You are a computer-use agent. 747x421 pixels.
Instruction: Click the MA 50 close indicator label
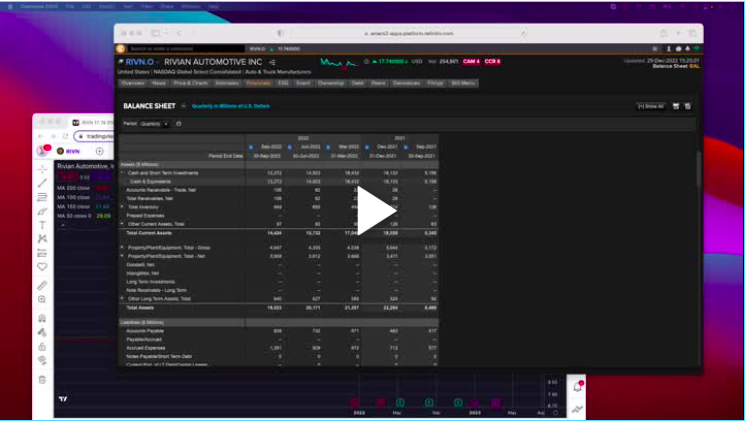pos(74,216)
